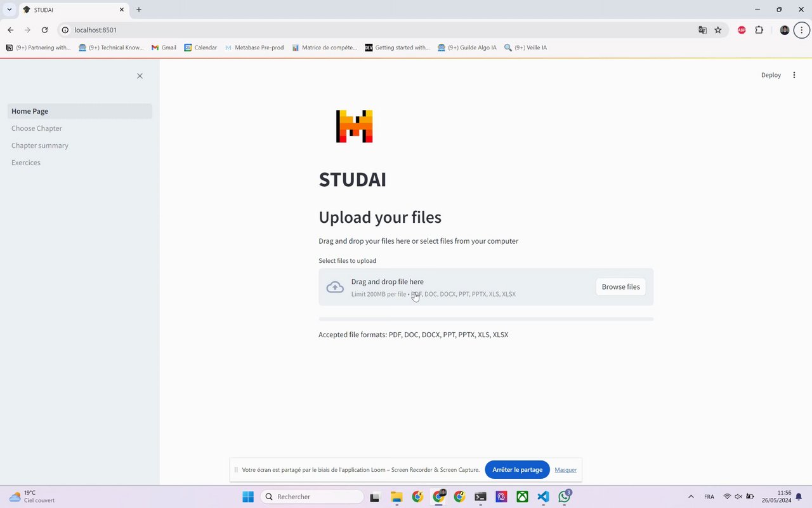Select the STUDAI browser tab
This screenshot has width=812, height=508.
[x=74, y=10]
